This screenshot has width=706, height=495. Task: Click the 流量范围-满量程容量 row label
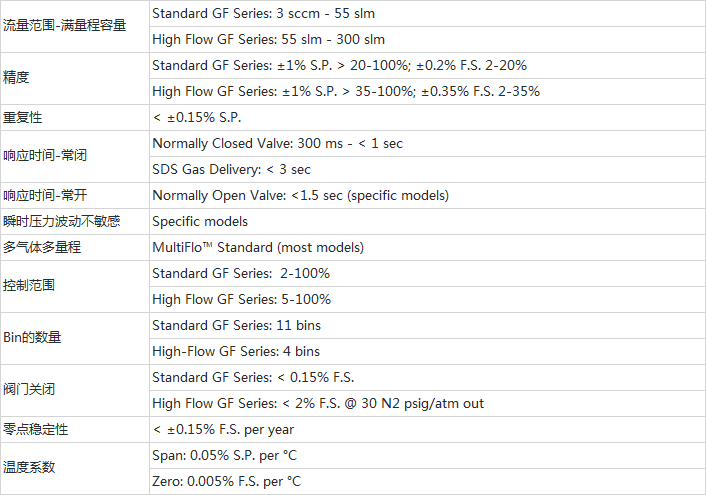[x=65, y=26]
